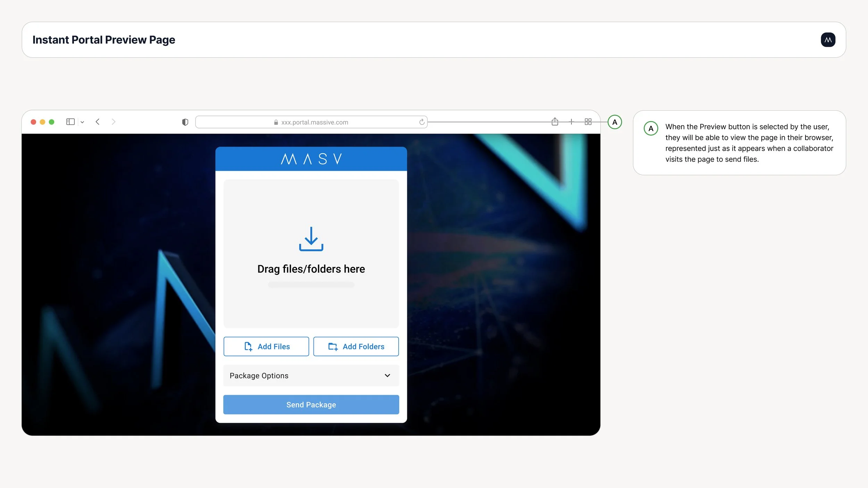Toggle the Safari sidebar open
This screenshot has width=868, height=488.
(70, 121)
